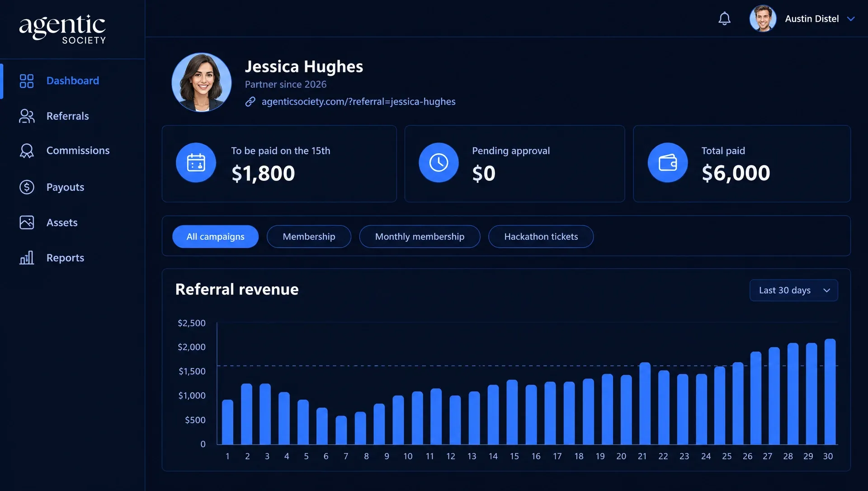This screenshot has height=491, width=868.
Task: Click the link chain icon beside referral URL
Action: pyautogui.click(x=250, y=102)
